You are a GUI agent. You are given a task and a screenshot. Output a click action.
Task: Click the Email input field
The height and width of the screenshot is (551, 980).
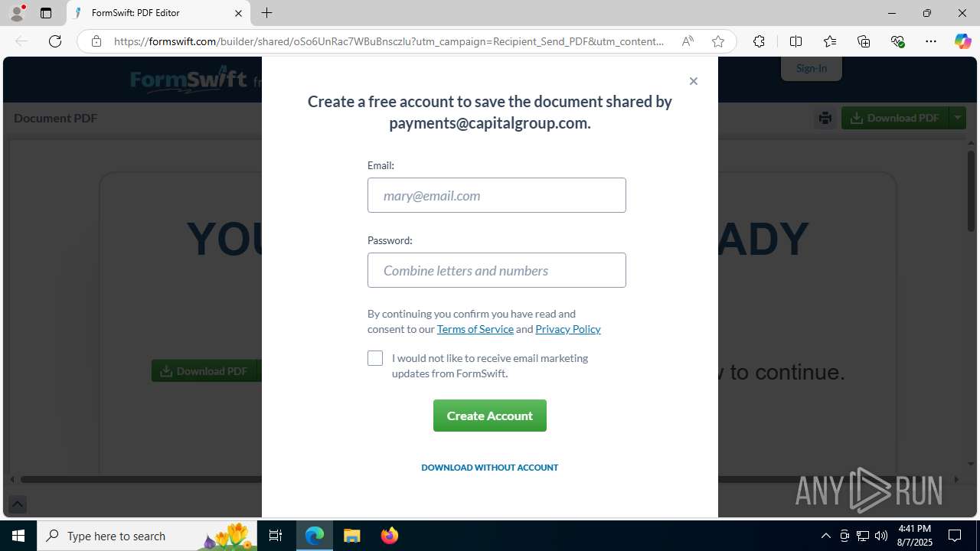(497, 195)
